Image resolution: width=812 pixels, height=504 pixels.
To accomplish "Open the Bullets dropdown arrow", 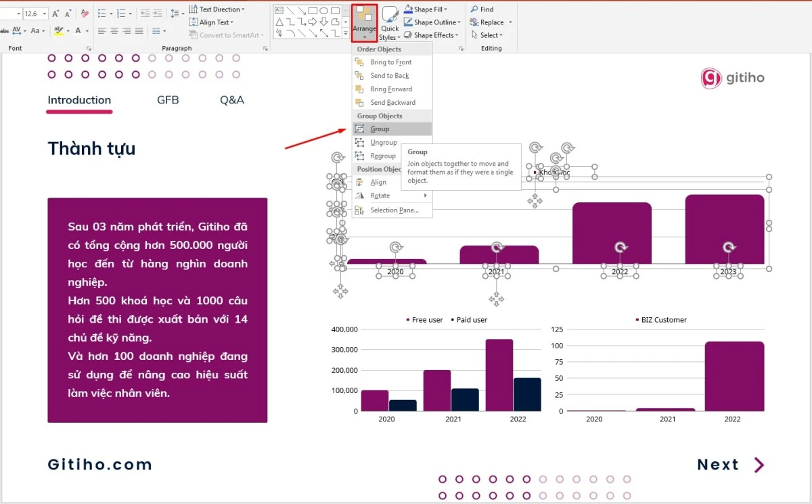I will coord(110,14).
